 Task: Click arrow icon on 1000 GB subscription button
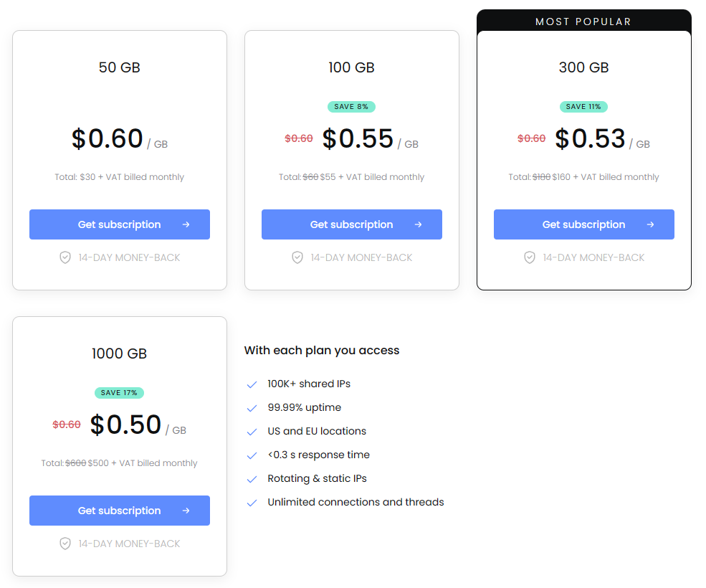click(186, 511)
